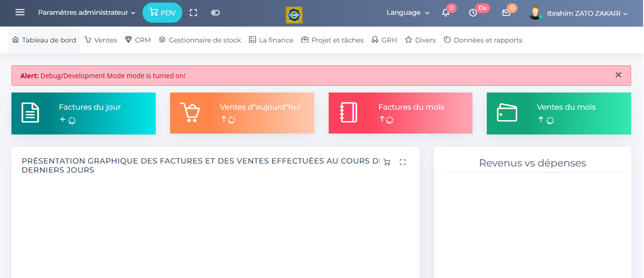Viewport: 644px width, 278px height.
Task: Open the notifications bell icon
Action: coord(446,13)
